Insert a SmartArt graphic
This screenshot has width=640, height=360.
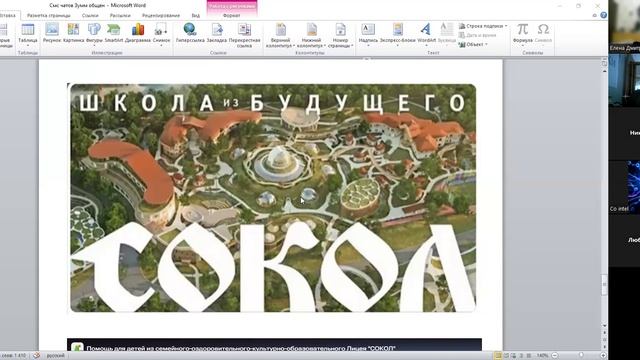coord(114,33)
